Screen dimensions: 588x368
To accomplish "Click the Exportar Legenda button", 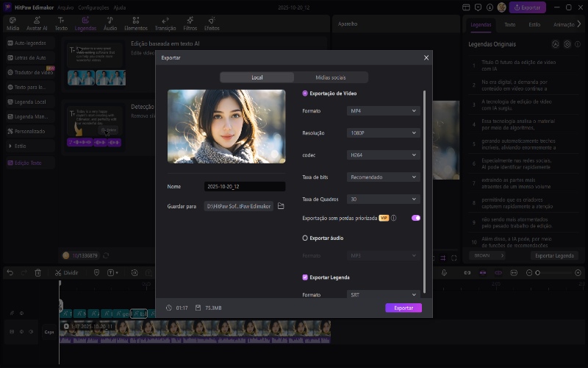I will [555, 255].
